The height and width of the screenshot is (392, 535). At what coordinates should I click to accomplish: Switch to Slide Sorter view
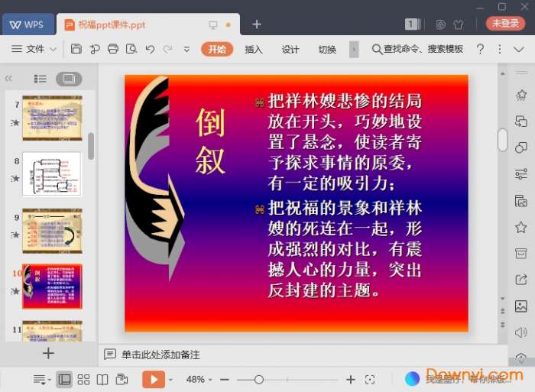(x=83, y=379)
